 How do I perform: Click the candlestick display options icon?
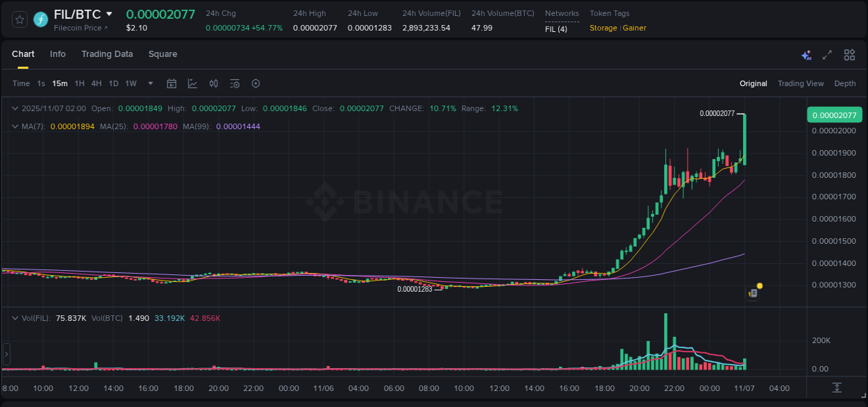(213, 83)
